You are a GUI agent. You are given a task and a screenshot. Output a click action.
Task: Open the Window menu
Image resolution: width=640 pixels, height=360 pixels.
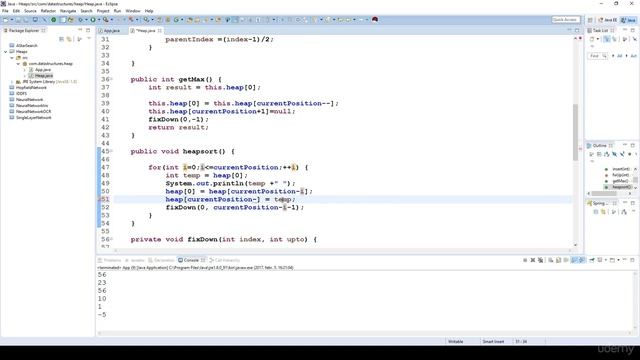coord(133,11)
